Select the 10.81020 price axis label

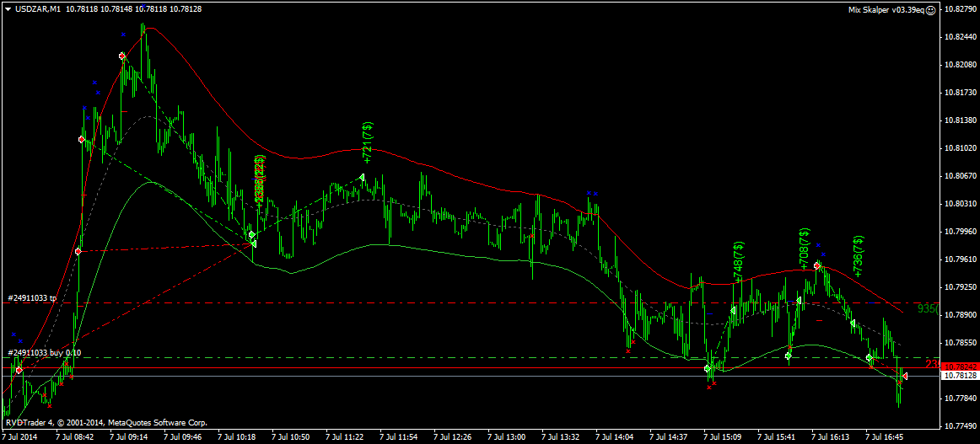pos(959,148)
